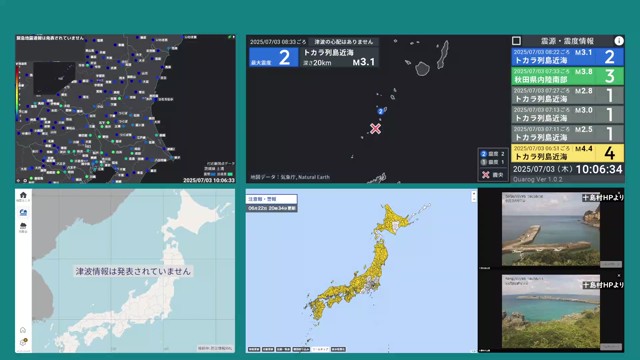Click the 震央 epicenter legend entry
This screenshot has width=640, height=360.
coord(493,175)
